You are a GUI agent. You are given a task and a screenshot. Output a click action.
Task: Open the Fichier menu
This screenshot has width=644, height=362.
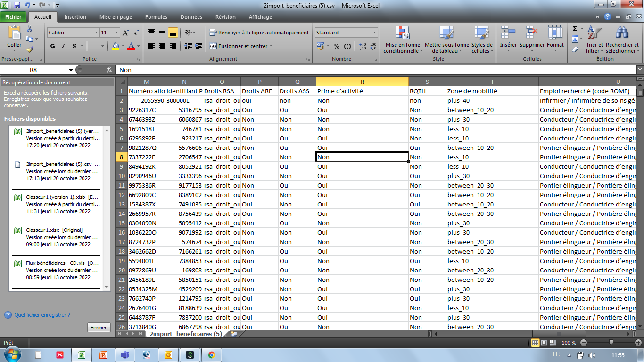point(14,17)
